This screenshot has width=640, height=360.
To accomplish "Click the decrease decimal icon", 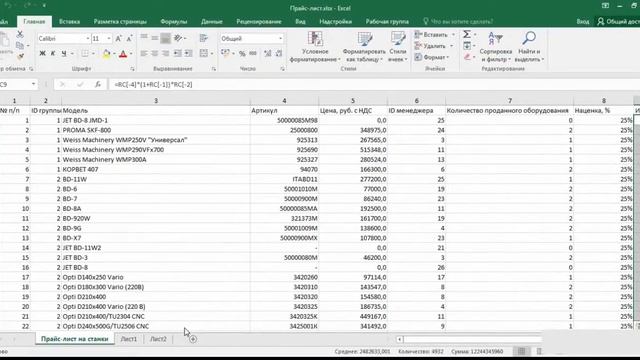I will (x=278, y=53).
